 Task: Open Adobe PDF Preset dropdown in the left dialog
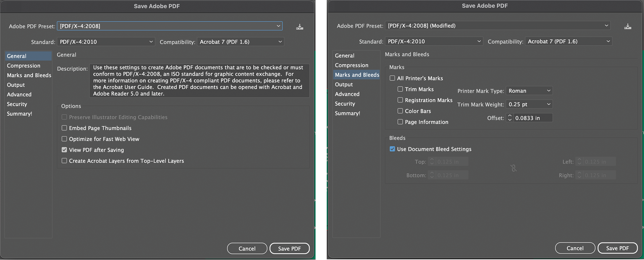pos(170,26)
